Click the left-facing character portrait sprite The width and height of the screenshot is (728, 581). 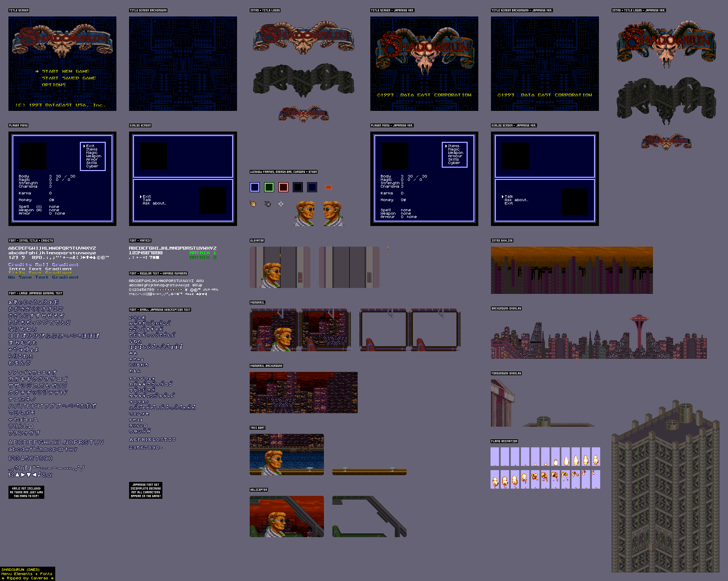point(334,213)
